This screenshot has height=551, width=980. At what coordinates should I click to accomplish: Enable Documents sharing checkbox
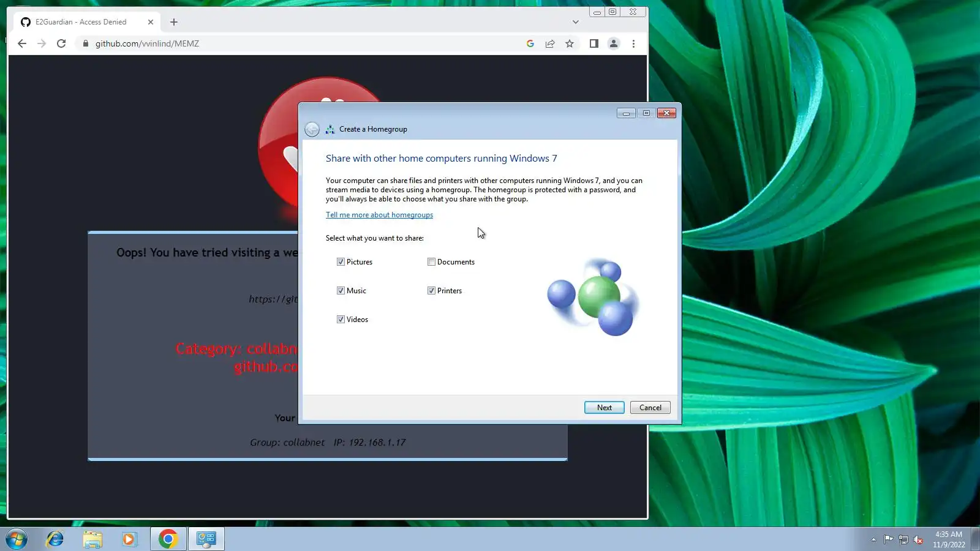[x=431, y=262]
